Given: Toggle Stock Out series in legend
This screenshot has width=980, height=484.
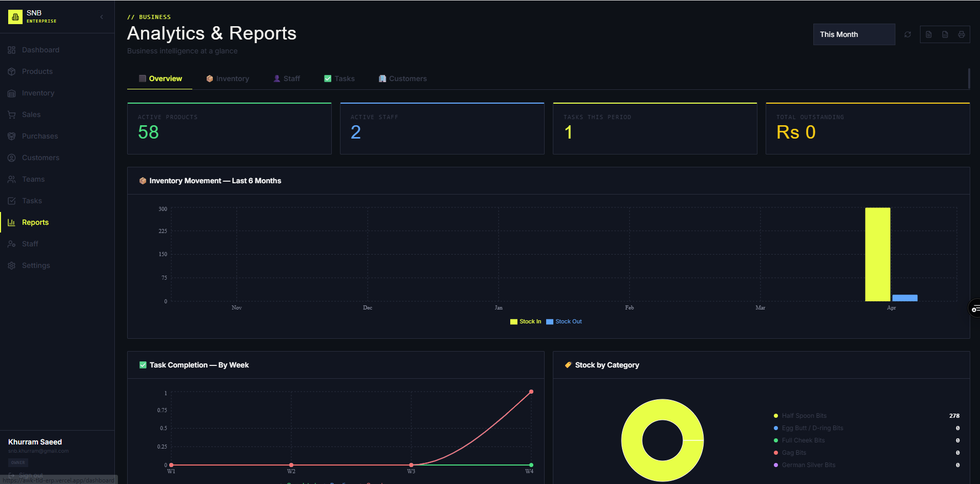Looking at the screenshot, I should click(564, 321).
